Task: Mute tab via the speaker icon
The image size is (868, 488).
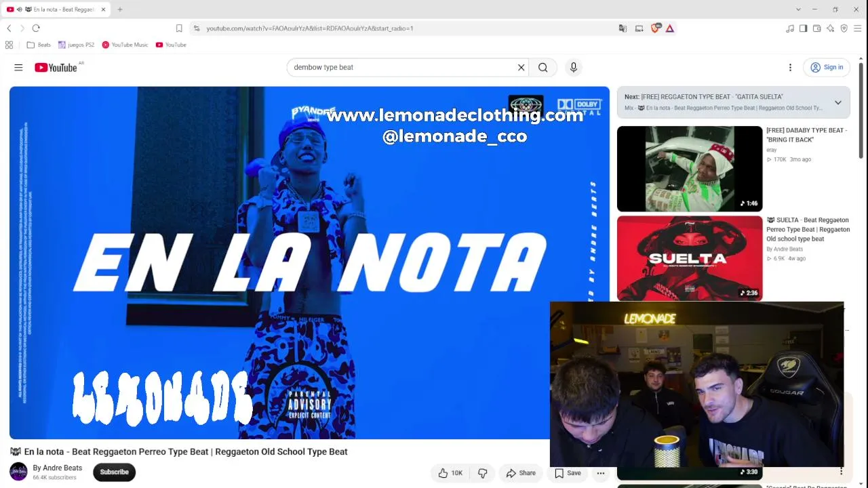Action: [19, 9]
